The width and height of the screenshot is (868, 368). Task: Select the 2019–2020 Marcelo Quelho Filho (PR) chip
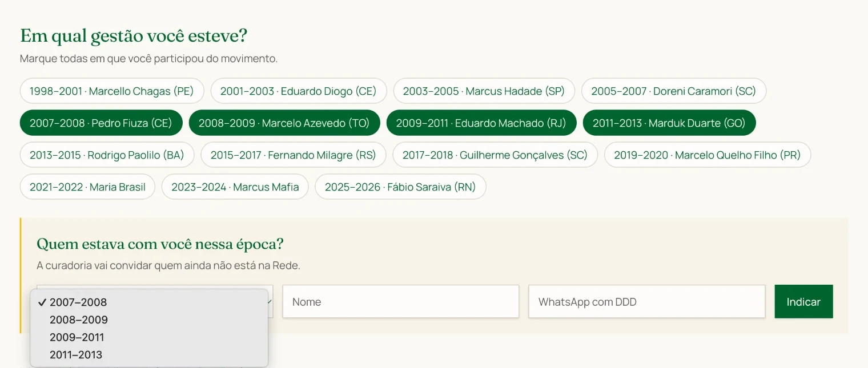pos(708,155)
